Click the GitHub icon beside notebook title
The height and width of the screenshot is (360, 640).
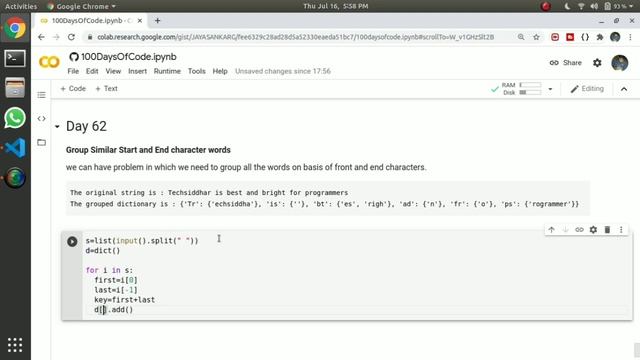[x=74, y=57]
